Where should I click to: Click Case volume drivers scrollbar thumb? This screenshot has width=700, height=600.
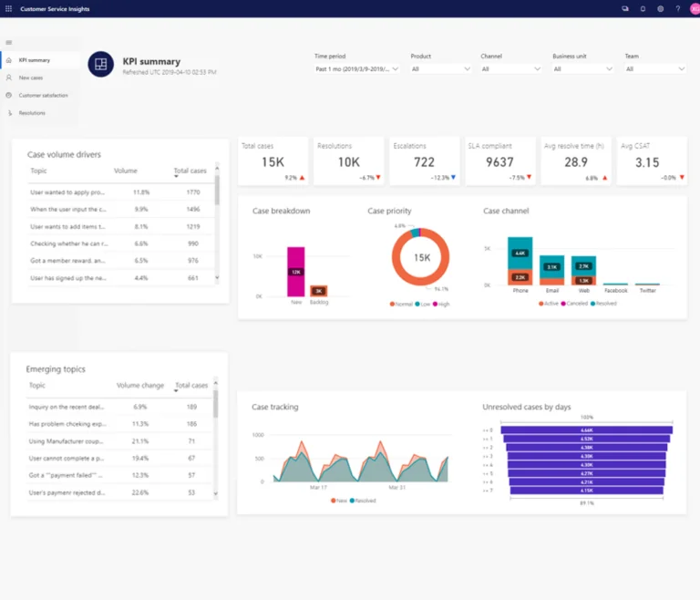coord(217,190)
